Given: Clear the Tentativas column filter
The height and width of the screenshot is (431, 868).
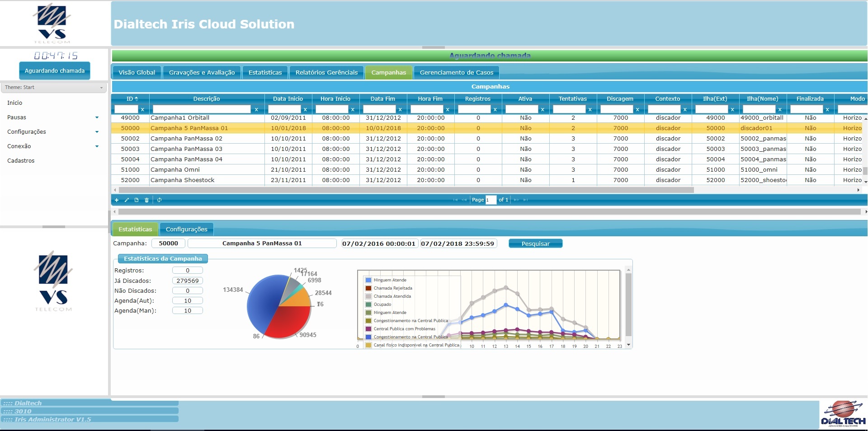Looking at the screenshot, I should coord(590,109).
